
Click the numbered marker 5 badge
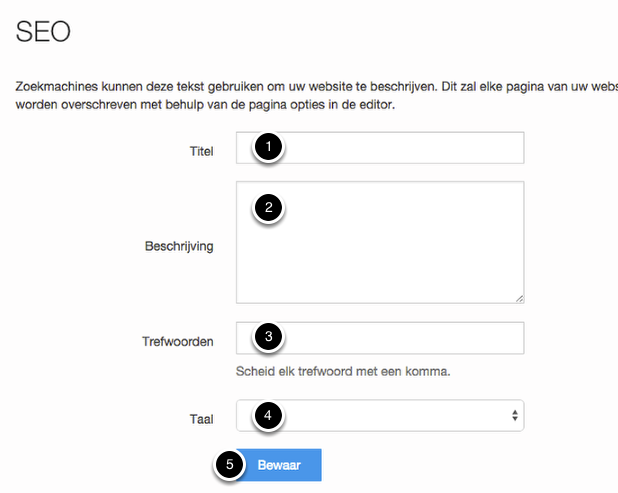pos(229,465)
